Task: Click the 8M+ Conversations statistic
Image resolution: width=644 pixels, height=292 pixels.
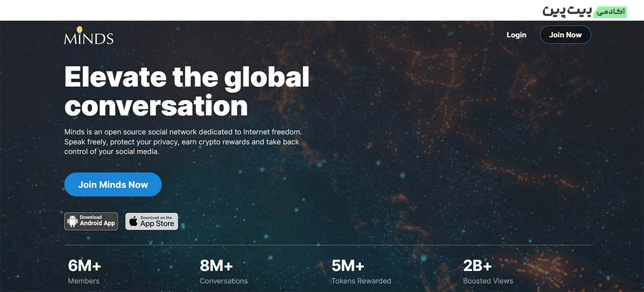Action: pyautogui.click(x=223, y=272)
